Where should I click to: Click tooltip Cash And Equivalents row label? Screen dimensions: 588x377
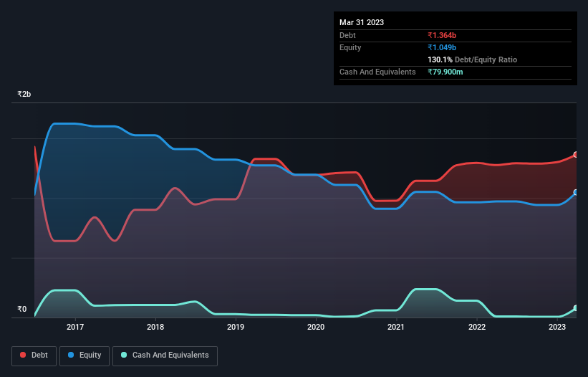[377, 72]
